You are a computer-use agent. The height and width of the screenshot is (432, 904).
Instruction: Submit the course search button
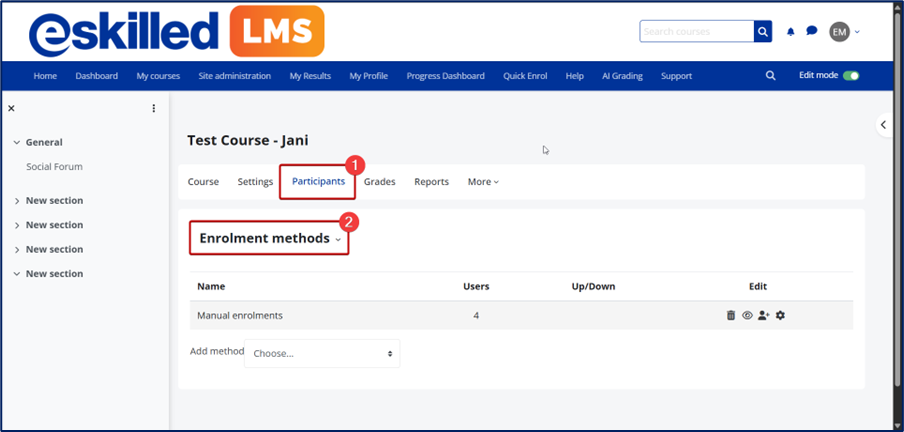763,32
